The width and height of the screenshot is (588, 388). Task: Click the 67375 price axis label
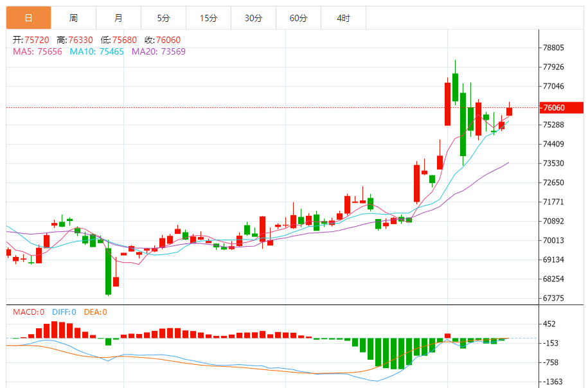(x=553, y=299)
